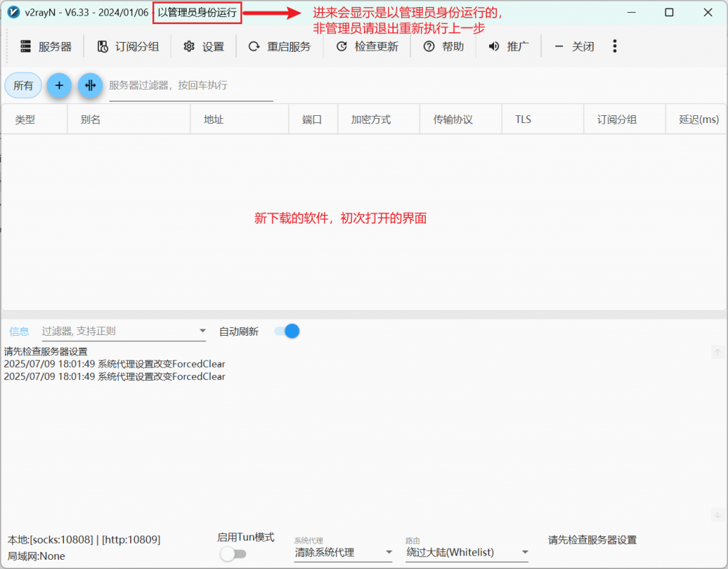The image size is (728, 569).
Task: Click the blue auto column-width button
Action: click(x=90, y=85)
